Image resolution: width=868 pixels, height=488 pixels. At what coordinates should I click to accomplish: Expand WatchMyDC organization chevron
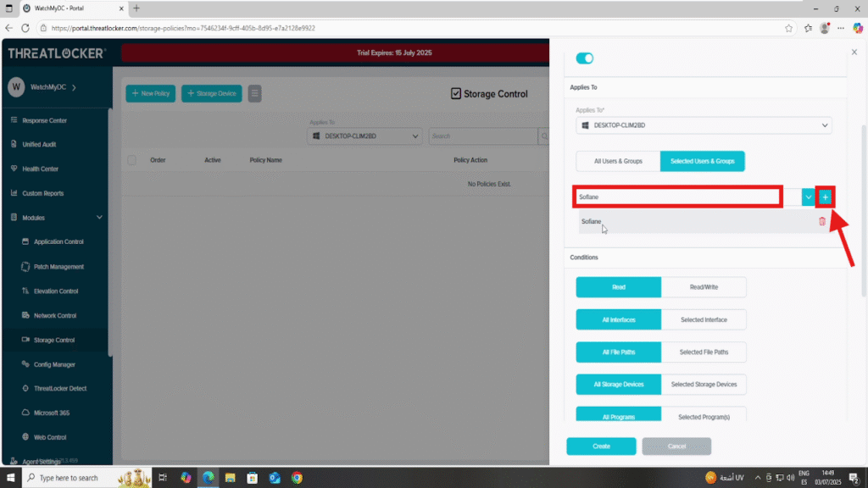tap(75, 87)
